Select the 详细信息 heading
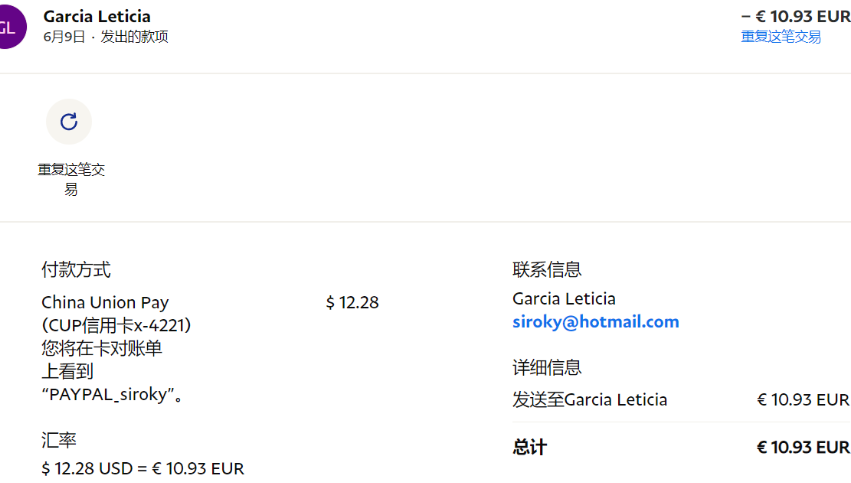The width and height of the screenshot is (851, 483). tap(547, 368)
